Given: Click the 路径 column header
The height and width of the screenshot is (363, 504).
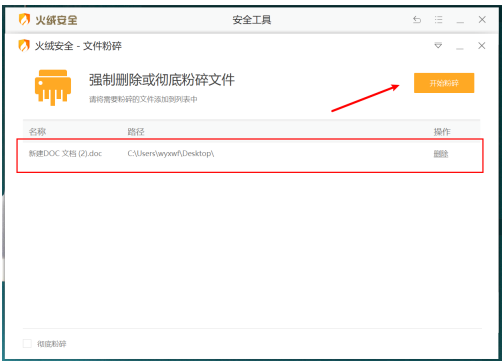Looking at the screenshot, I should click(136, 132).
